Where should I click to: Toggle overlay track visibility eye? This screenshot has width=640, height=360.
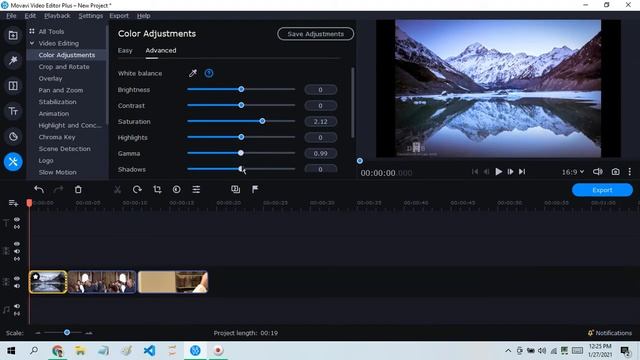(x=17, y=244)
